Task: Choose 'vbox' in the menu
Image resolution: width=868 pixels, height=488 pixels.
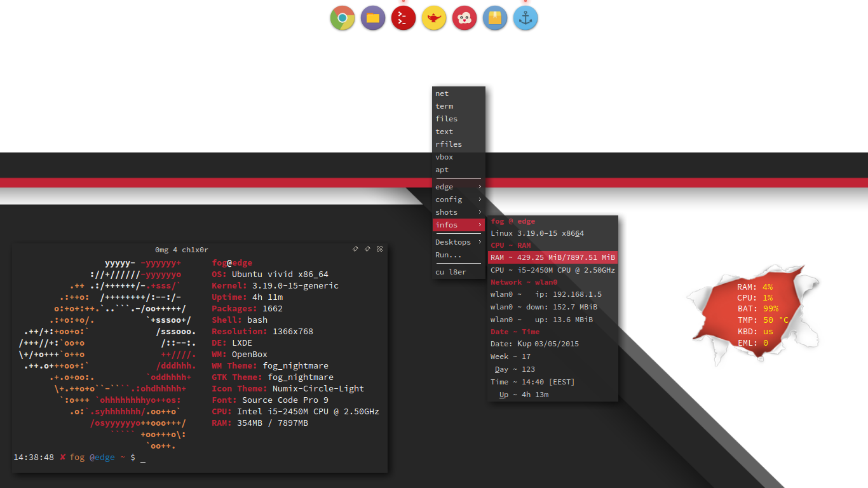Action: click(x=459, y=157)
